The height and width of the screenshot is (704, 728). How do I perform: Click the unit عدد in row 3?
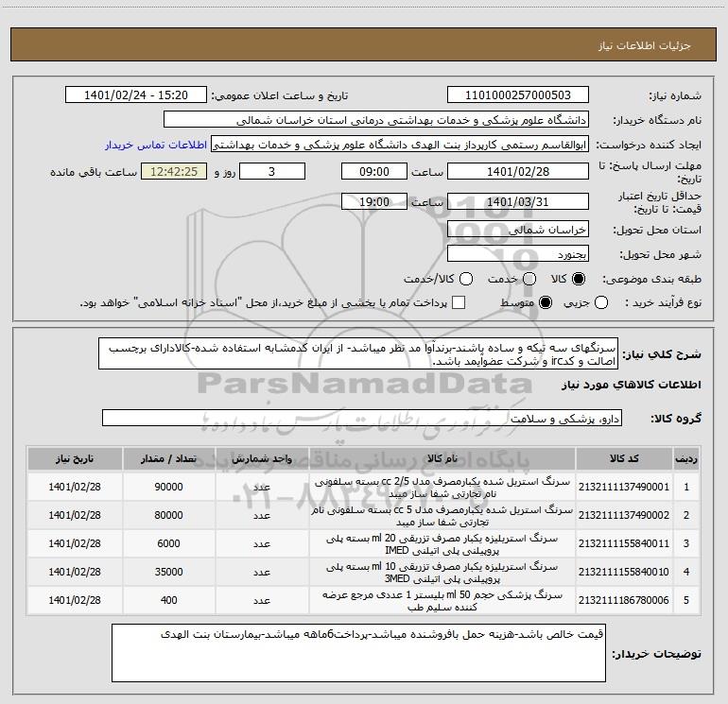click(x=262, y=544)
